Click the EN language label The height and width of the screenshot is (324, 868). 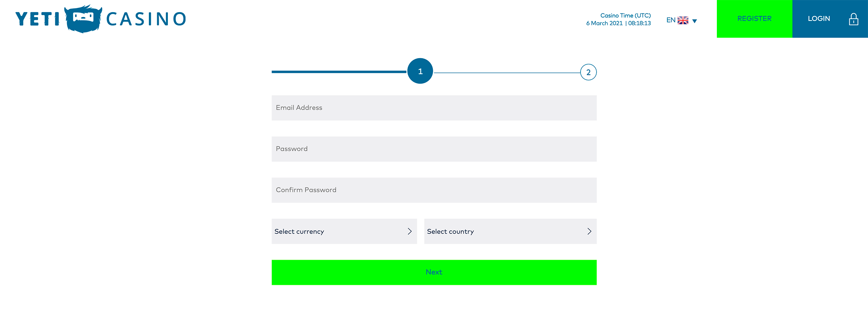tap(671, 20)
